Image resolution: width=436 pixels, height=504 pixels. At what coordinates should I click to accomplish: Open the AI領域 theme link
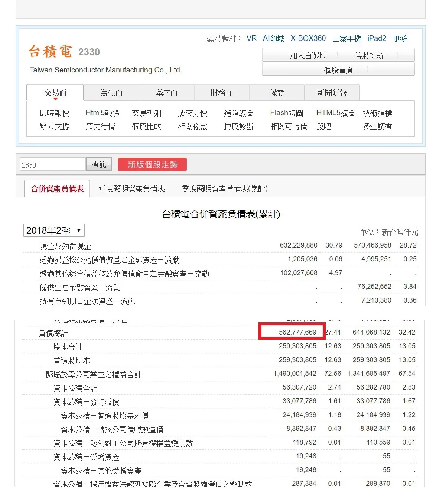pyautogui.click(x=274, y=39)
